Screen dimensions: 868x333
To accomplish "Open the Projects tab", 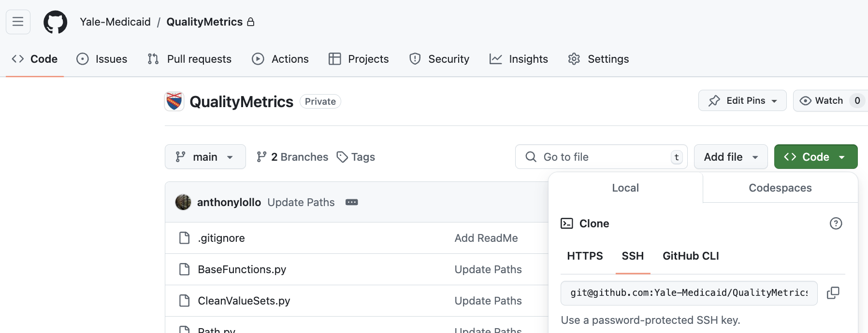I will [x=359, y=59].
